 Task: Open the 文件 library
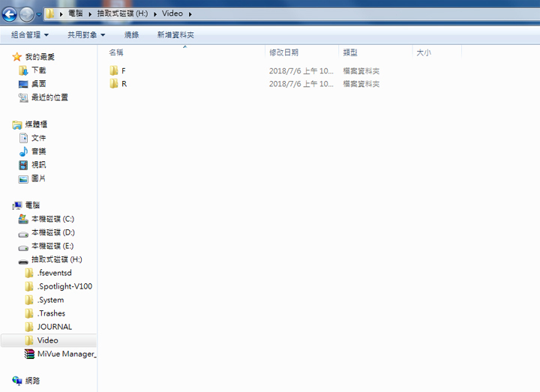point(38,138)
